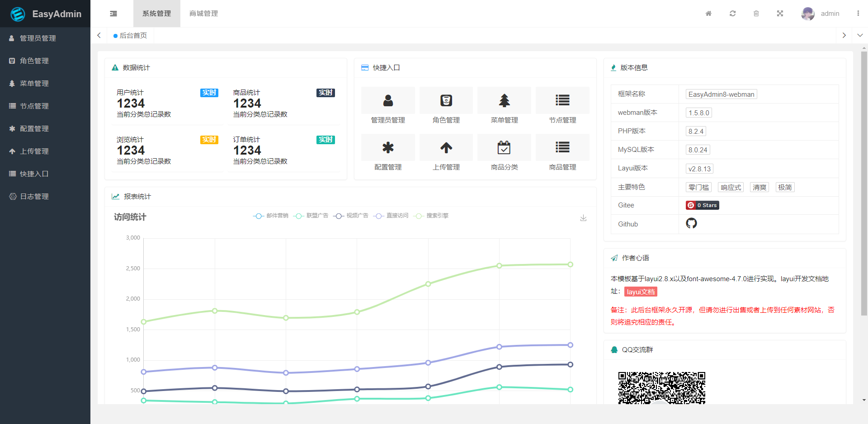Screen dimensions: 868x424
Task: Toggle fullscreen with the expand arrows icon
Action: coord(780,14)
